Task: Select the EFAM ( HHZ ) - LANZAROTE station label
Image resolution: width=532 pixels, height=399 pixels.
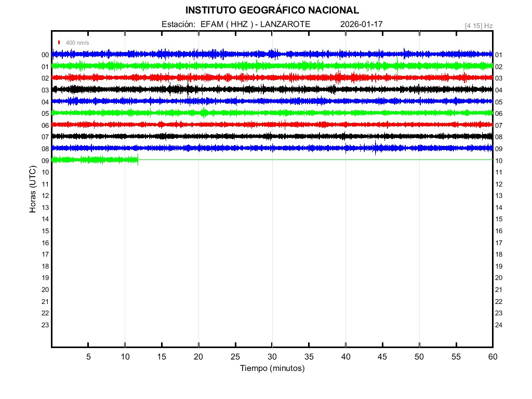Action: coord(255,24)
